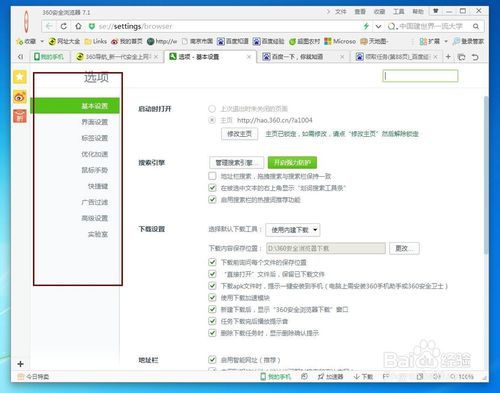Switch to the 百度一下,你就知道 tab
This screenshot has width=500, height=393.
(302, 57)
